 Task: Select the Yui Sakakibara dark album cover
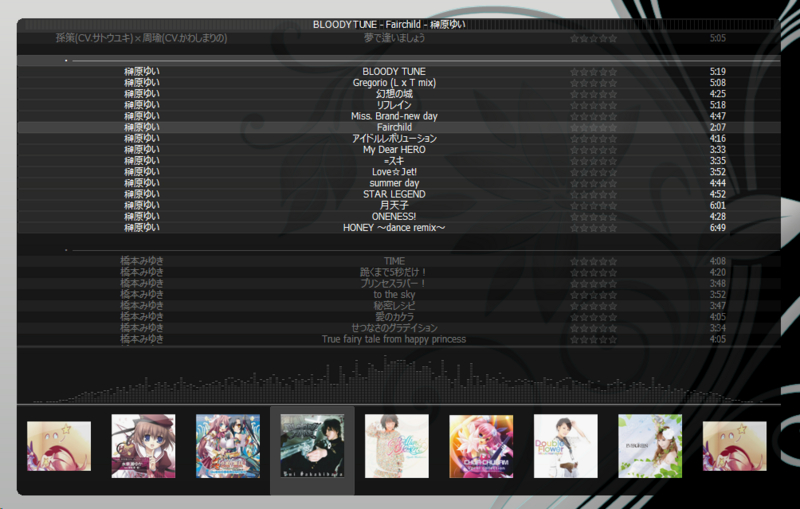312,446
